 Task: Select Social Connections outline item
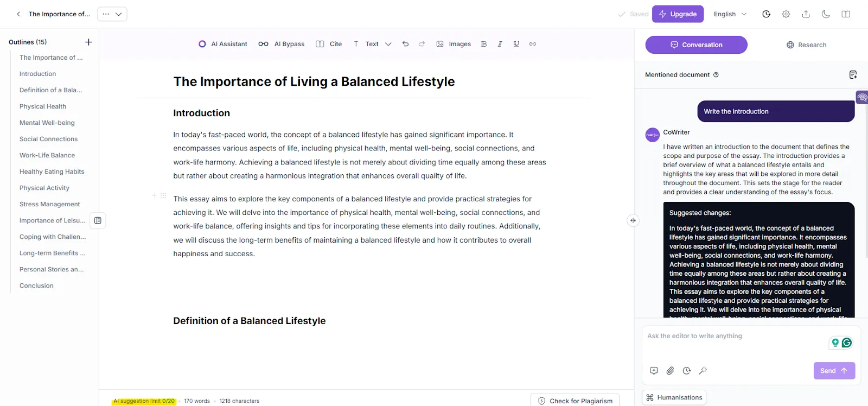(49, 139)
